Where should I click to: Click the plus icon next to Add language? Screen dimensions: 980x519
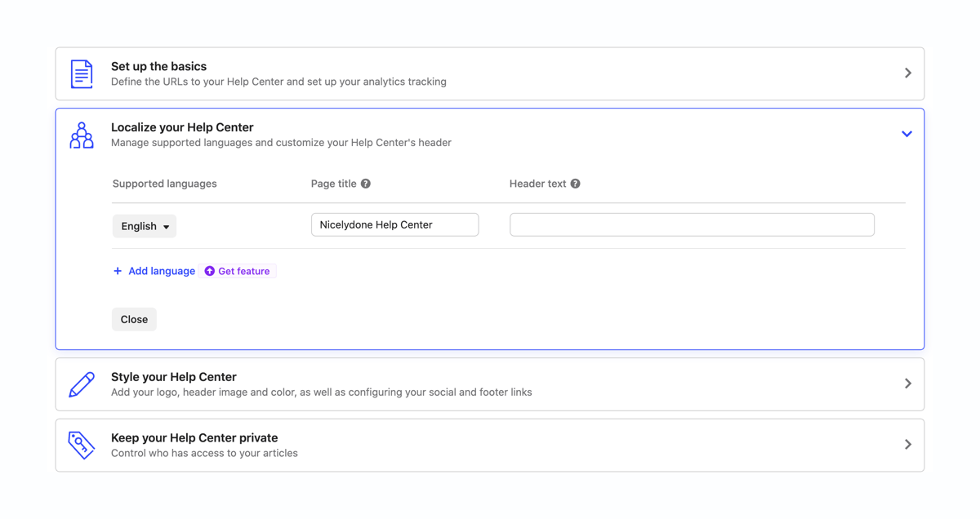[x=117, y=270]
